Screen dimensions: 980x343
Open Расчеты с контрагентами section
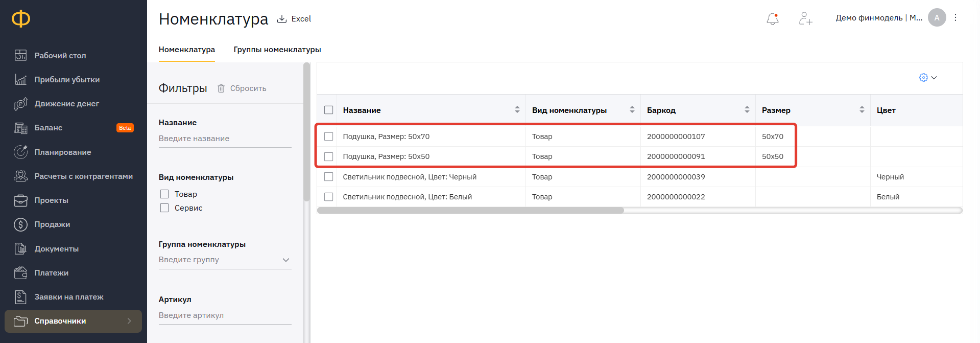83,176
